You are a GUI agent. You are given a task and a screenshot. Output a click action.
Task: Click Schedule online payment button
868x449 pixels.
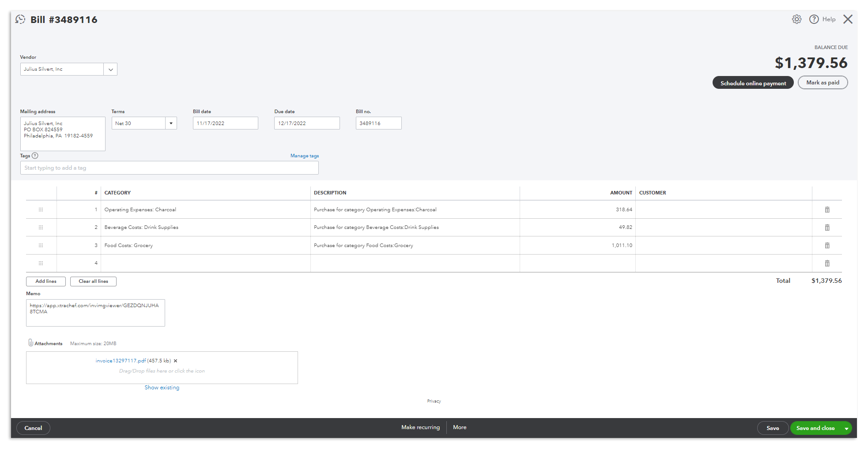[x=753, y=83]
